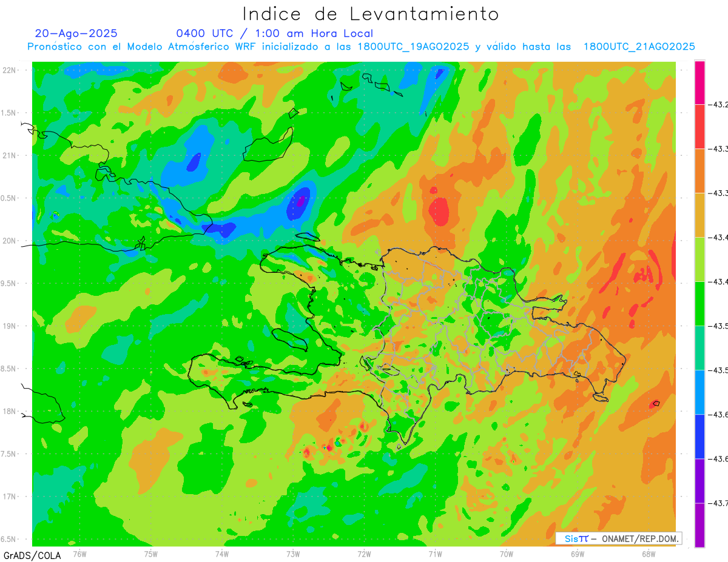Select the golden yellow color bar swatch
This screenshot has height=562, width=728.
click(699, 215)
